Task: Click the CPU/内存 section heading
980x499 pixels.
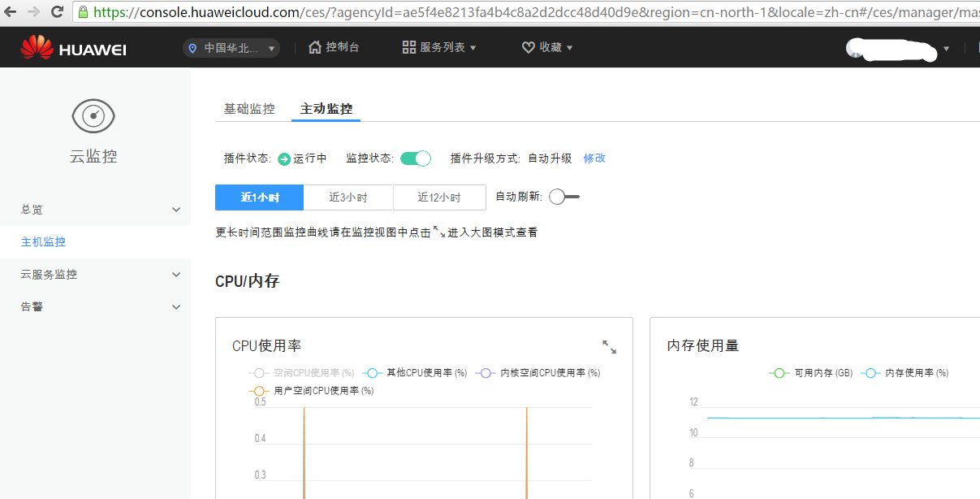Action: coord(248,281)
